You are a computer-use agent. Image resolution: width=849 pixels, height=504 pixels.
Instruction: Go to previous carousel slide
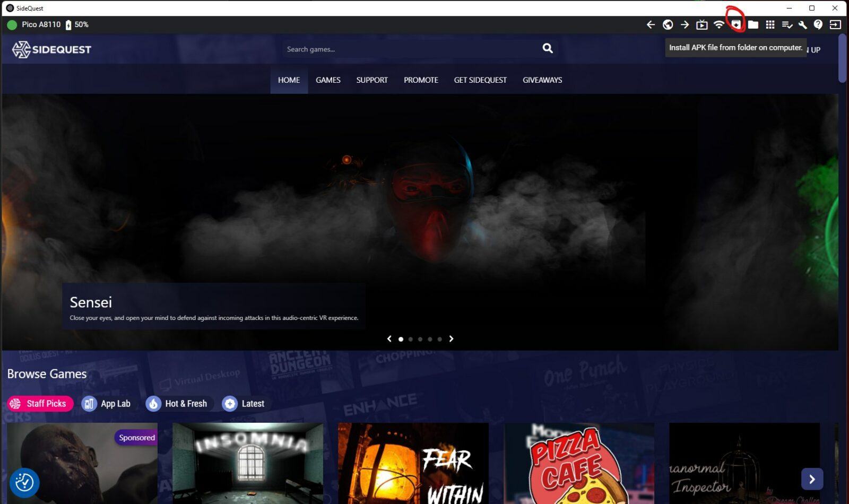pos(389,339)
